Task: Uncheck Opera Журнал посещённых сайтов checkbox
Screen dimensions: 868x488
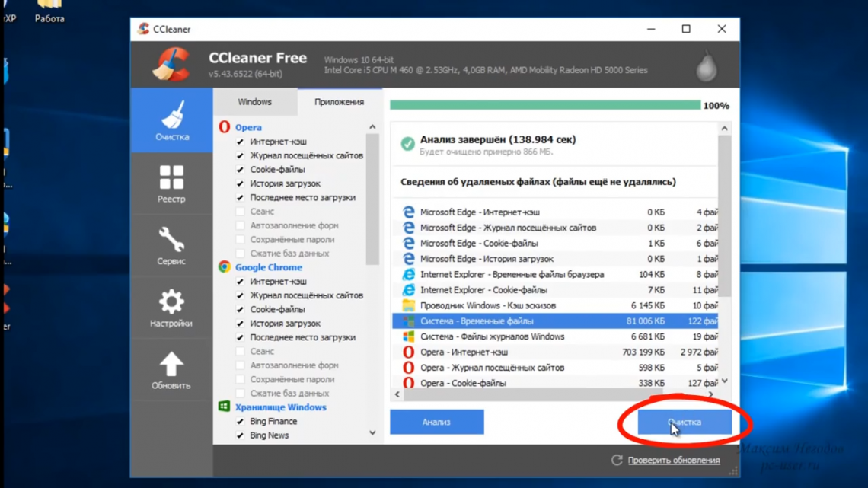Action: [240, 155]
